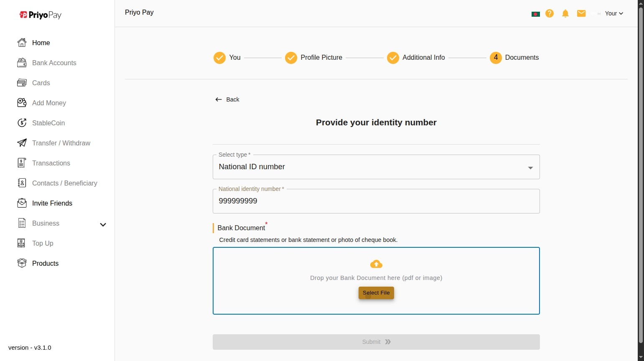Open notifications bell icon
The height and width of the screenshot is (361, 644).
point(565,13)
